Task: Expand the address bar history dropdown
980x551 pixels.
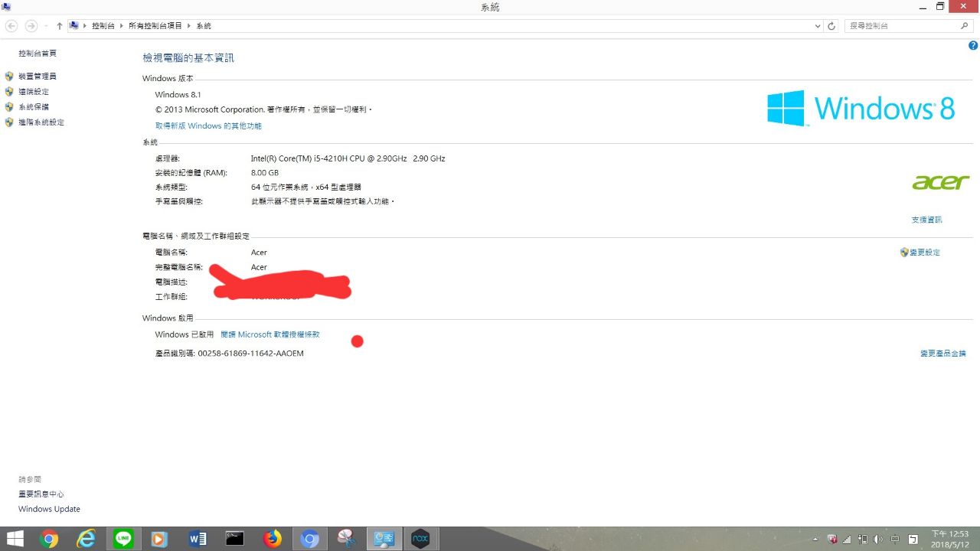Action: click(818, 26)
